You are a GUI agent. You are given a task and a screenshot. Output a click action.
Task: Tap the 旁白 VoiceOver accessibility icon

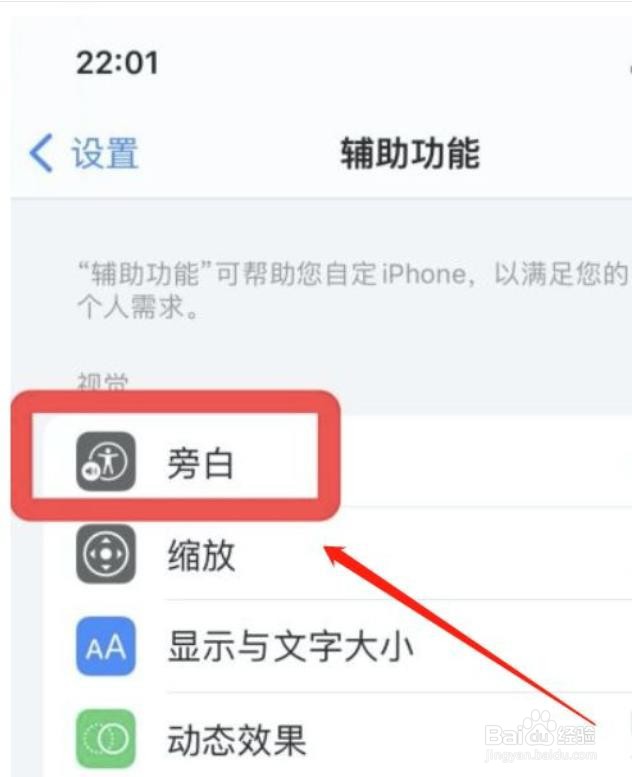click(x=106, y=461)
